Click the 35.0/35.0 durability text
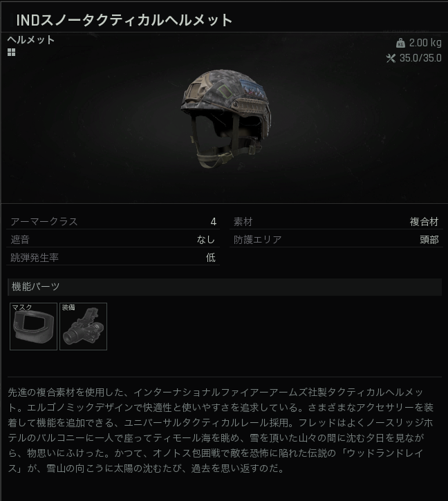 point(420,58)
